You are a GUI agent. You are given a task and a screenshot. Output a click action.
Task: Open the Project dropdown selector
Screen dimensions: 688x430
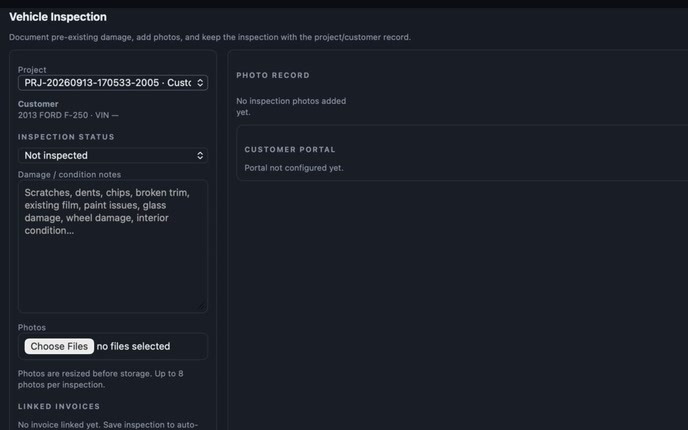click(113, 82)
